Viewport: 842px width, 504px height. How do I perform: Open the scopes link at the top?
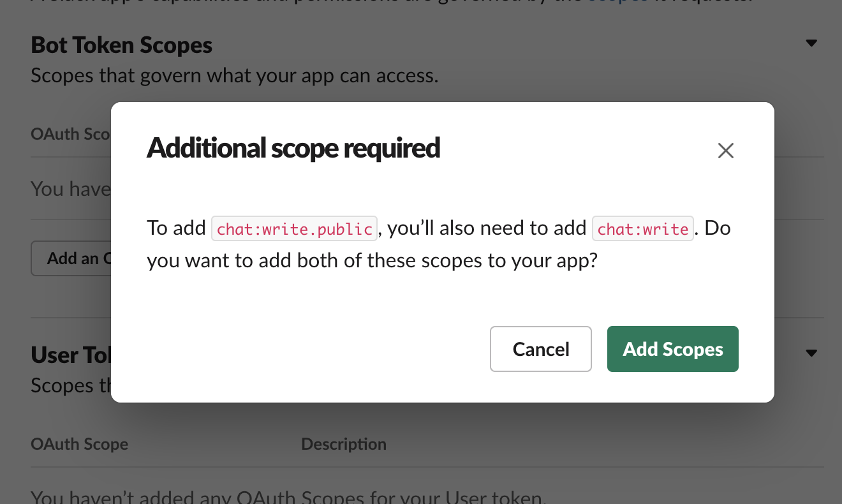[617, 3]
